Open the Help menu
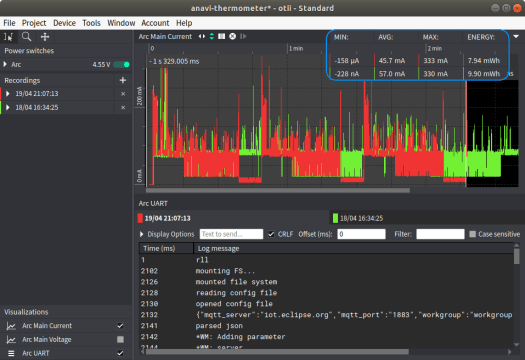 [184, 23]
